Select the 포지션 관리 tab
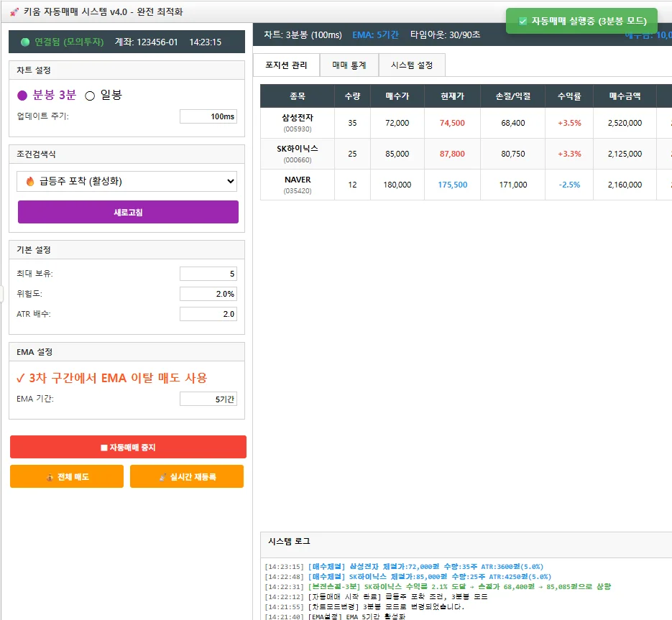Screen dimensions: 672x620 tap(286, 65)
